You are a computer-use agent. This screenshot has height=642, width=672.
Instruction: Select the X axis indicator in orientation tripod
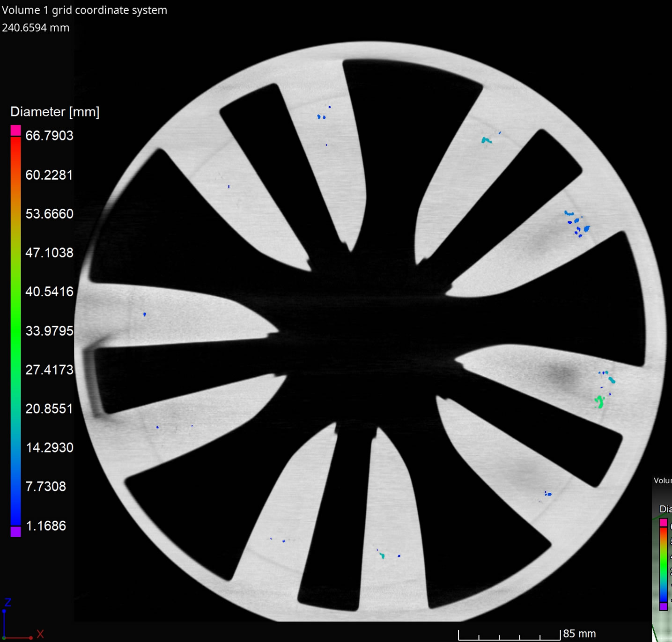(40, 634)
